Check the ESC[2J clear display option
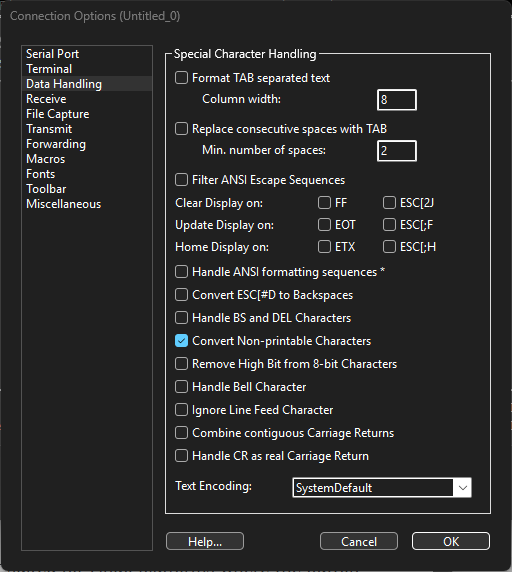Viewport: 512px width, 572px height. 389,202
